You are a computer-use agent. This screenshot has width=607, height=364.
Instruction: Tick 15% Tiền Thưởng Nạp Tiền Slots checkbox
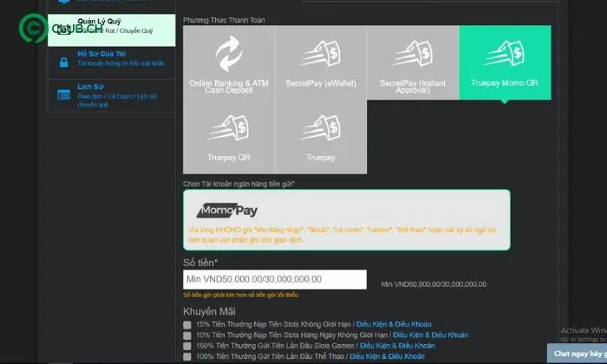point(187,324)
